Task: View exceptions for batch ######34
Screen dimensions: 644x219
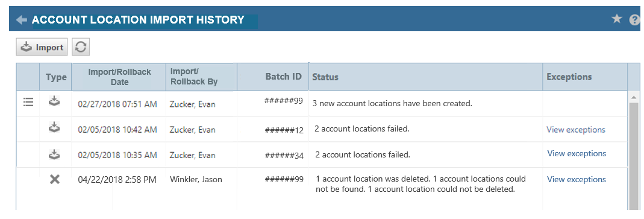Action: (x=577, y=154)
